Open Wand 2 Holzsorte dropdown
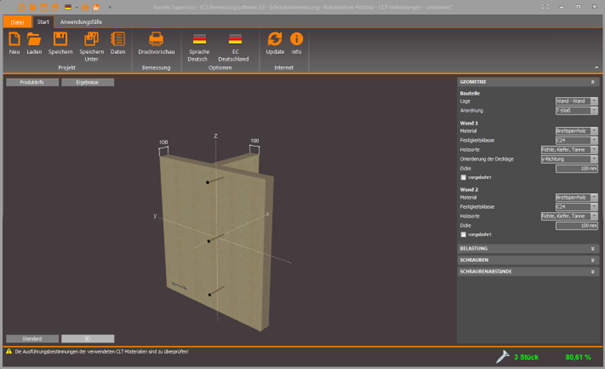Screen dimensions: 605x369 click(x=569, y=216)
